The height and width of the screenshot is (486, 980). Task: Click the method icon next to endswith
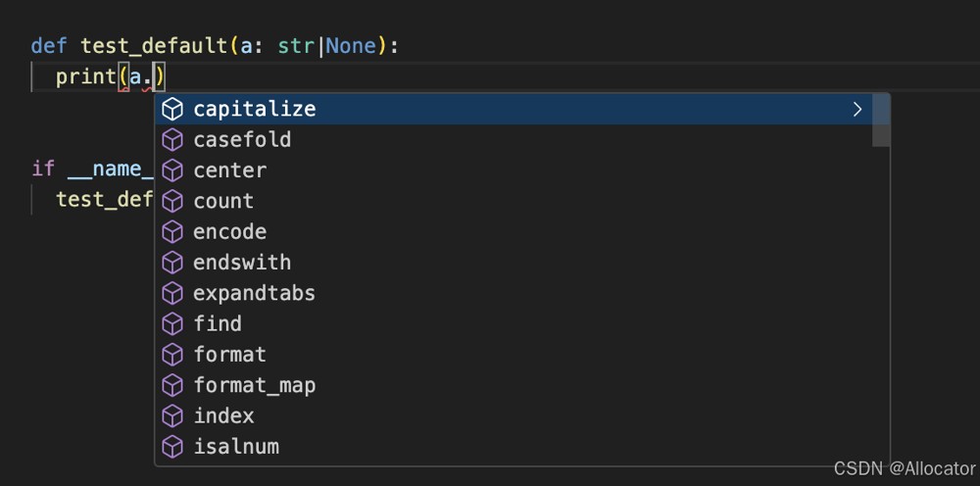[172, 263]
